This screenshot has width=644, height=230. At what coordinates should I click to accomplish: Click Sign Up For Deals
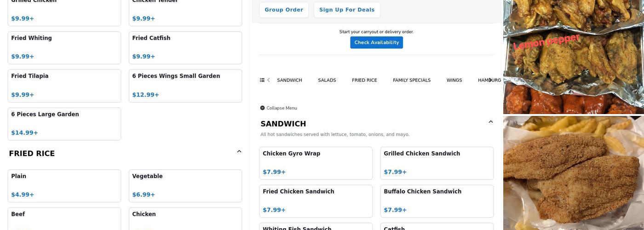tap(346, 10)
